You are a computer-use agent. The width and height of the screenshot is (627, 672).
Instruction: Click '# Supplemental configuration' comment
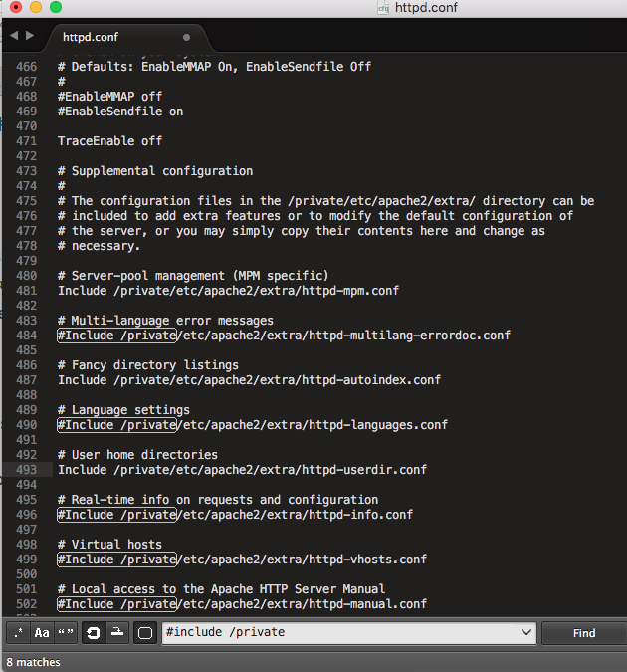(x=155, y=171)
